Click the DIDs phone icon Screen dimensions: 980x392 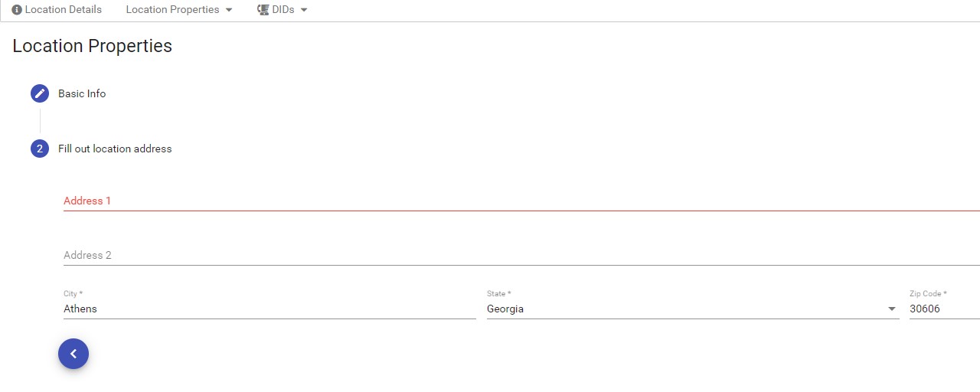tap(263, 10)
